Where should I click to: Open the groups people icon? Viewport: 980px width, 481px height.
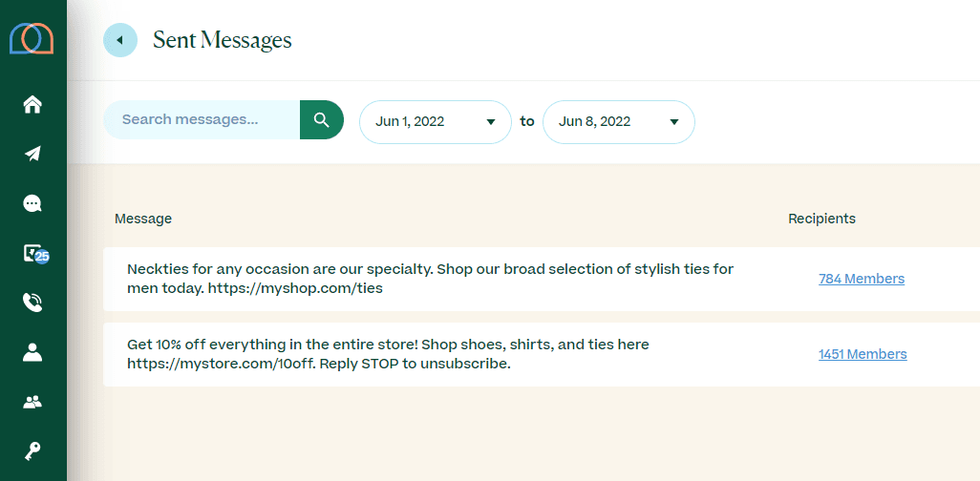coord(32,402)
